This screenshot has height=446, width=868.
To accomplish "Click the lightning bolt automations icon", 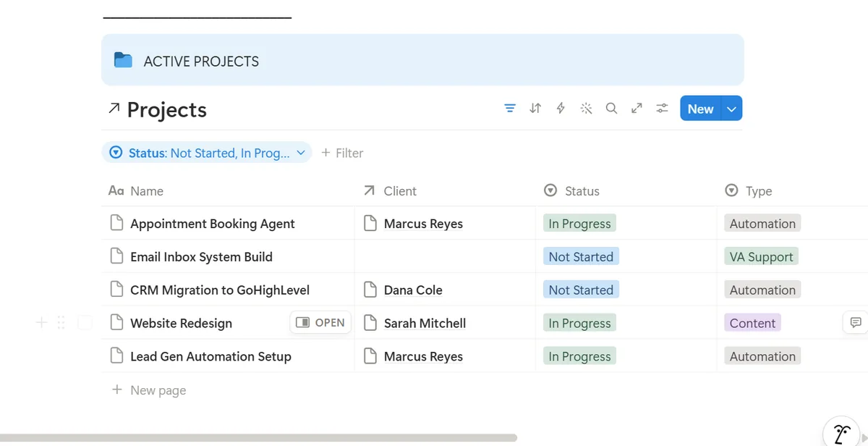I will tap(561, 109).
